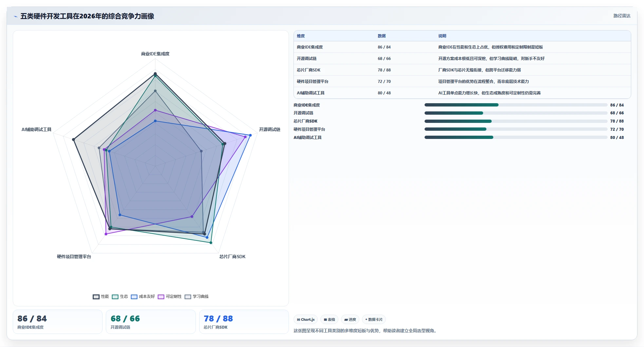Click table value 80 / 48
The width and height of the screenshot is (644, 347).
[x=384, y=93]
